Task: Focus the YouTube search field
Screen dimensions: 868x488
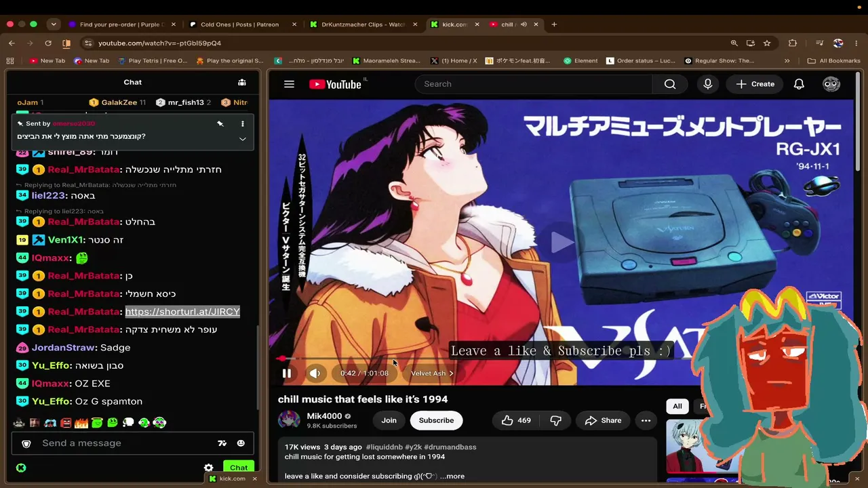Action: point(534,84)
